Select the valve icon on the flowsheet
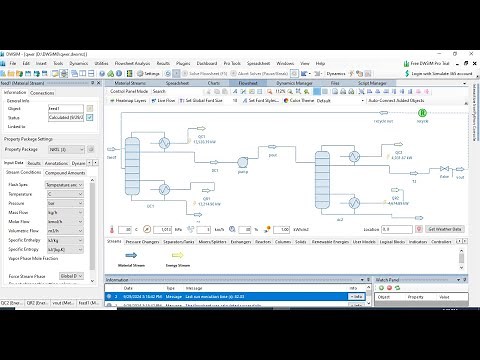 click(444, 169)
